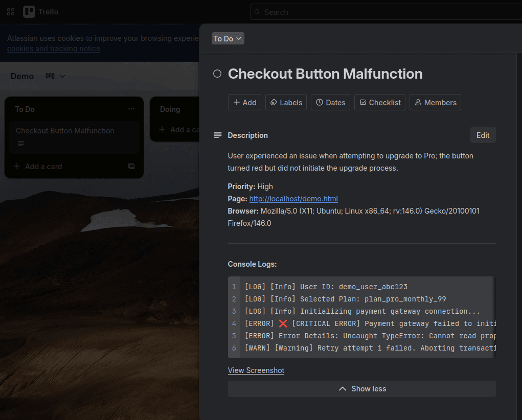The width and height of the screenshot is (522, 420).
Task: Expand board options chevron next to Demo
Action: [x=62, y=76]
